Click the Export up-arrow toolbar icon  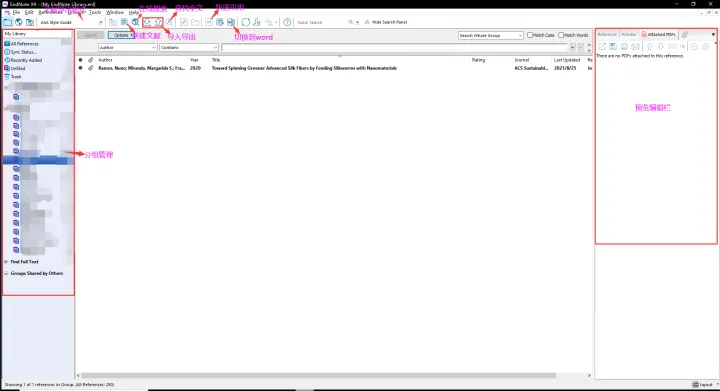click(158, 22)
